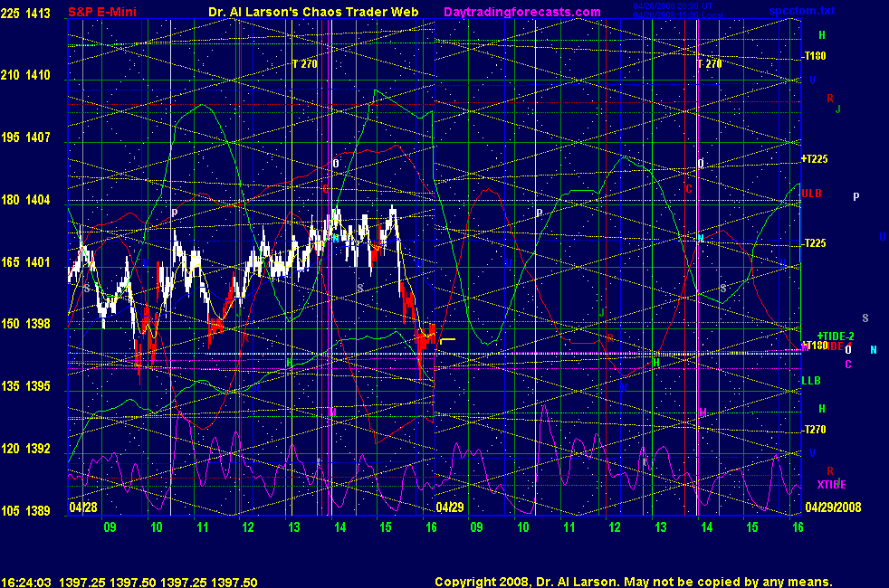Click the red ULB level label

pos(811,193)
